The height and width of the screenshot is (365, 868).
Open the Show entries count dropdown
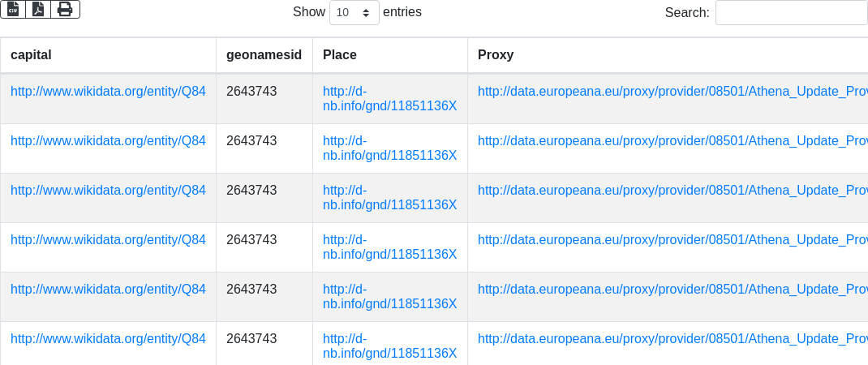tap(355, 13)
